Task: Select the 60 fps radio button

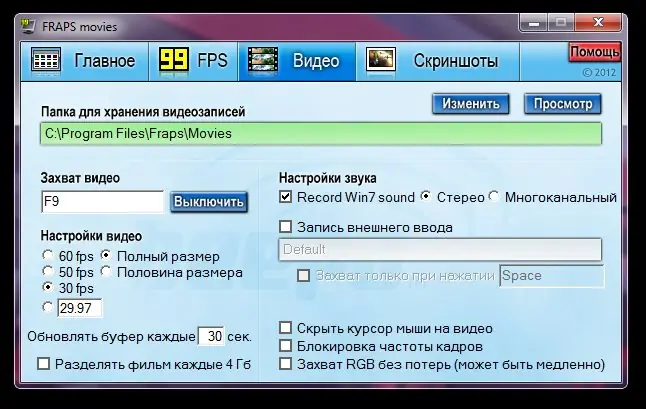Action: [48, 255]
